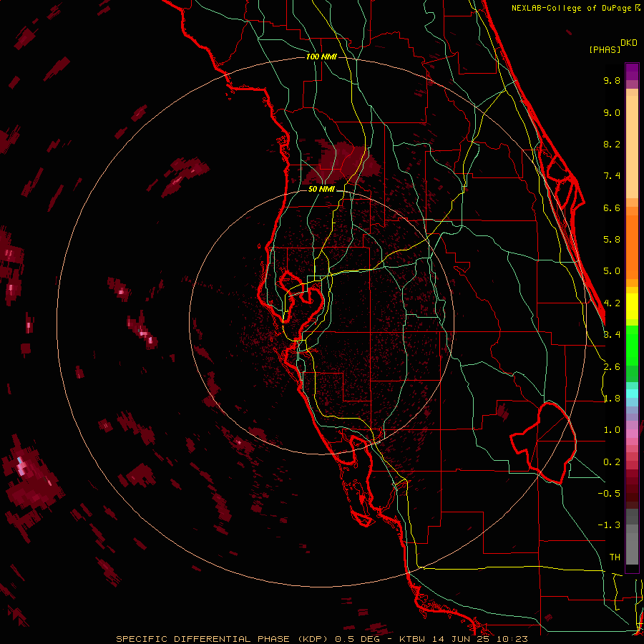Select the cyan band of the color bar
This screenshot has width=644, height=644.
pos(632,394)
